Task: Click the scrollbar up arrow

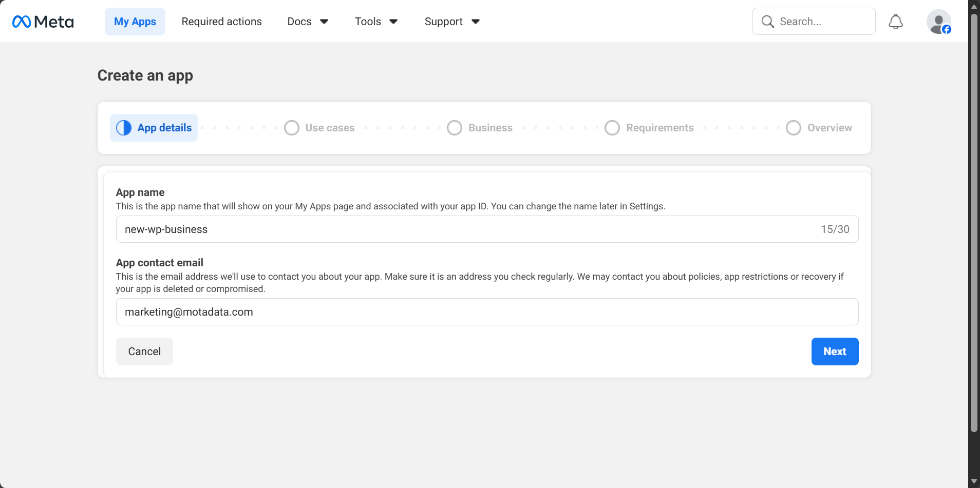Action: pos(974,6)
